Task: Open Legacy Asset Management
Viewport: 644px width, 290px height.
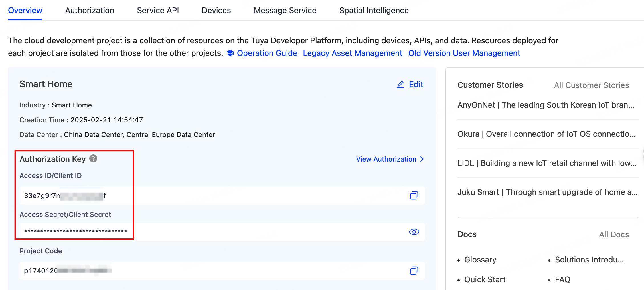Action: (353, 53)
